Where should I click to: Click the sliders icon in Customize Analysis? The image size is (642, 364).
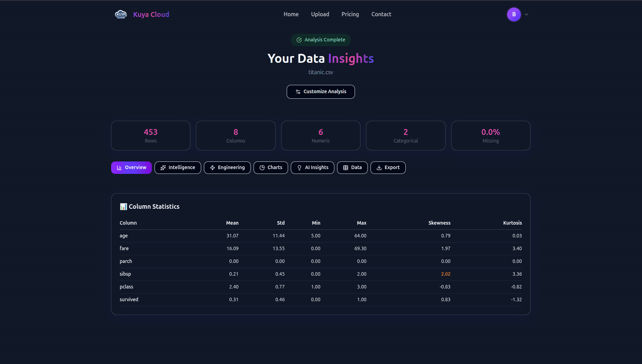tap(298, 92)
